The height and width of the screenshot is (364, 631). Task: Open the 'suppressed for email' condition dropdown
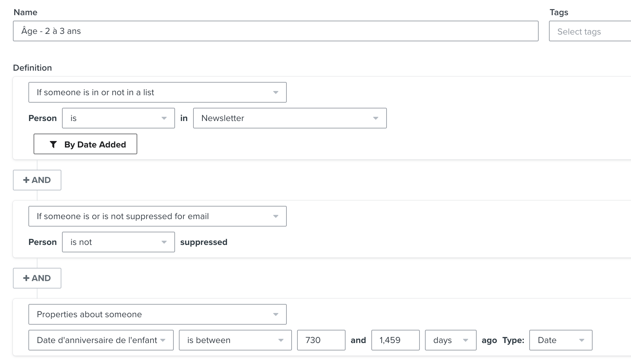157,216
